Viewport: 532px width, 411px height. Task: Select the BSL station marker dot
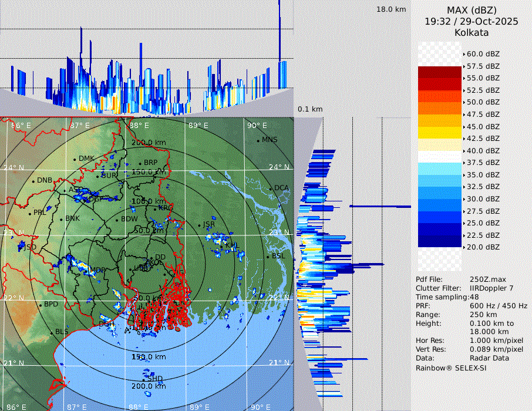tap(267, 257)
